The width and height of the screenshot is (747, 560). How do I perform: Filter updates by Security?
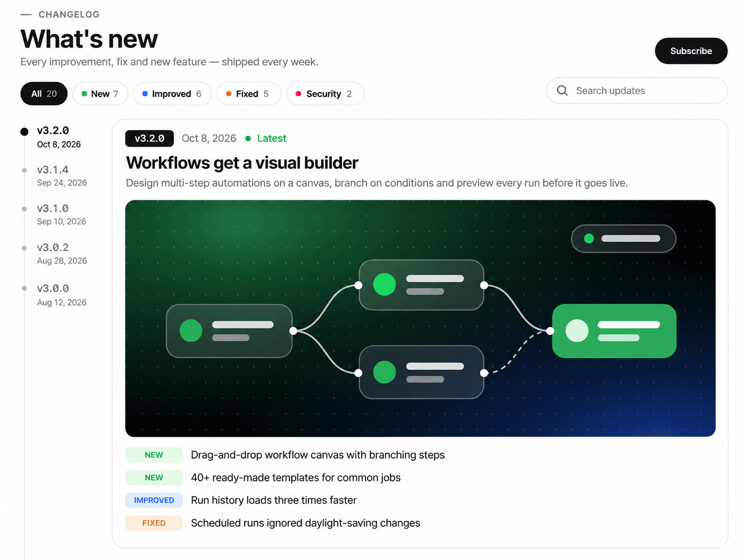pyautogui.click(x=325, y=94)
